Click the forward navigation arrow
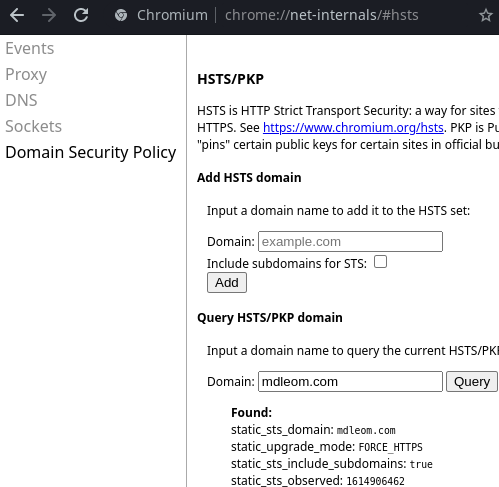The height and width of the screenshot is (487, 499). coord(49,15)
